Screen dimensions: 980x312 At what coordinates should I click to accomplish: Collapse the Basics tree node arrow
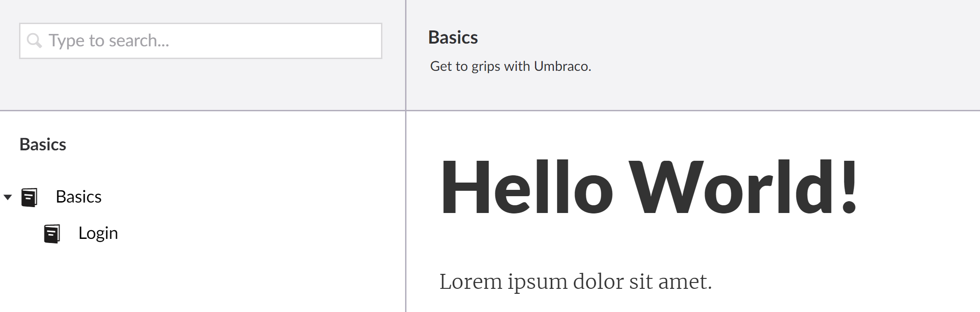pyautogui.click(x=7, y=197)
